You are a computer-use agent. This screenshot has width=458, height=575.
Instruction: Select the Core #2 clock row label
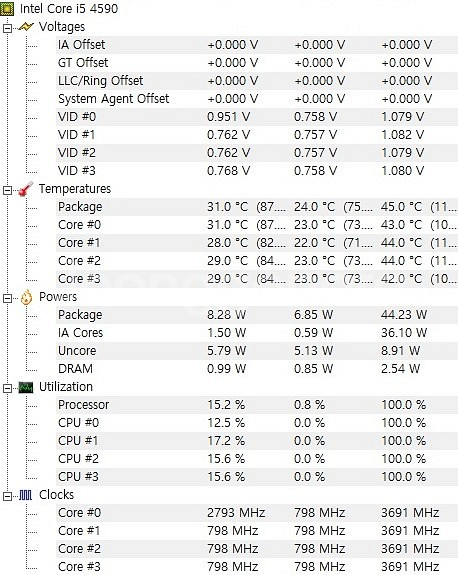point(79,549)
